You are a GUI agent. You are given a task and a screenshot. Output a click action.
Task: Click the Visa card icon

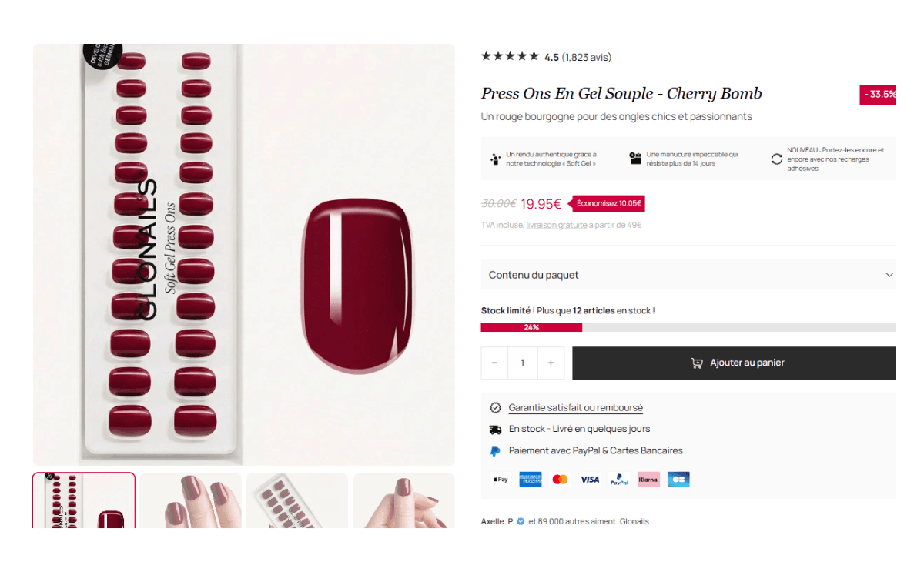click(x=590, y=480)
